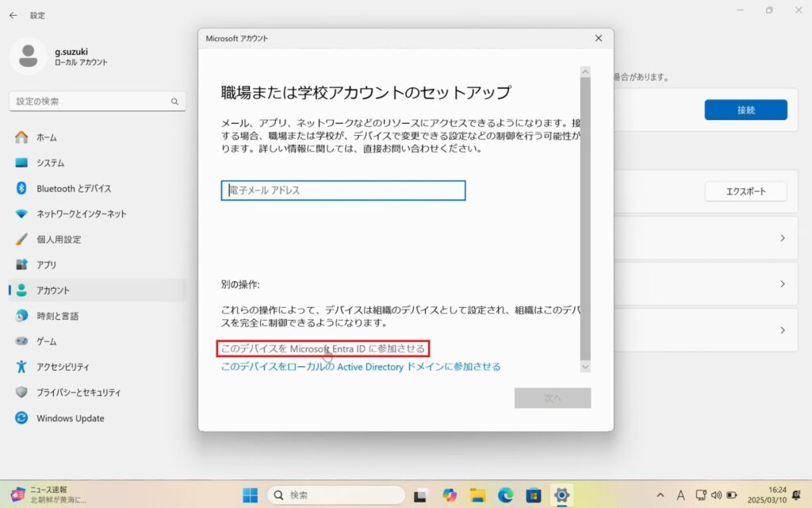Click the Microsoft Entra ID に参加させる link
Image resolution: width=812 pixels, height=508 pixels.
pos(323,349)
